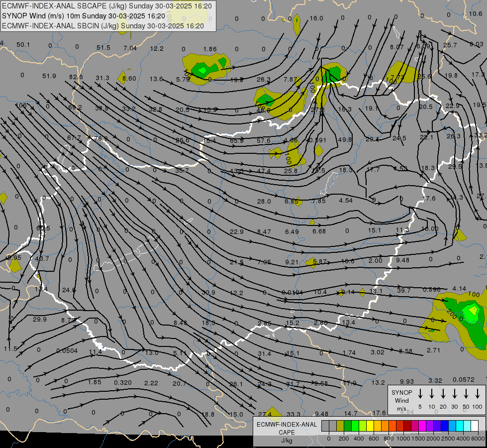Viewport: 487px width, 448px height.
Task: Click the 200 contour label on CAPE blob
Action: (452, 314)
